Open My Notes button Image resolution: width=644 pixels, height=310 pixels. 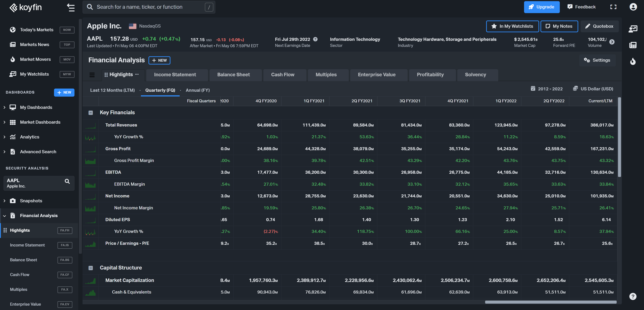(x=559, y=26)
